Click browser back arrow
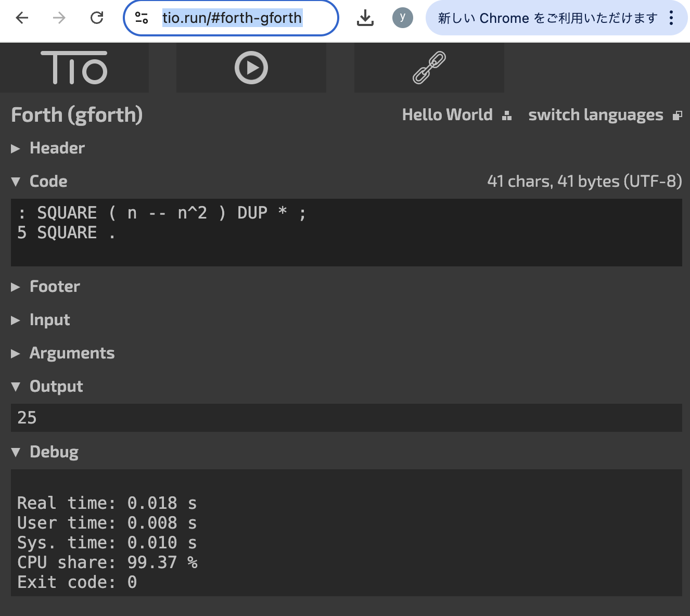This screenshot has width=690, height=616. (x=22, y=18)
